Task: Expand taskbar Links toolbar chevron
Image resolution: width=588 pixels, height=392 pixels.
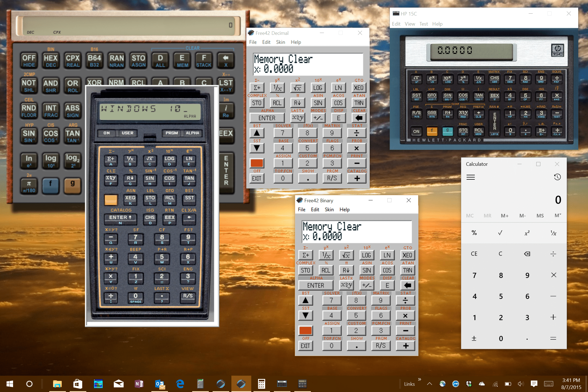Action: tap(419, 379)
